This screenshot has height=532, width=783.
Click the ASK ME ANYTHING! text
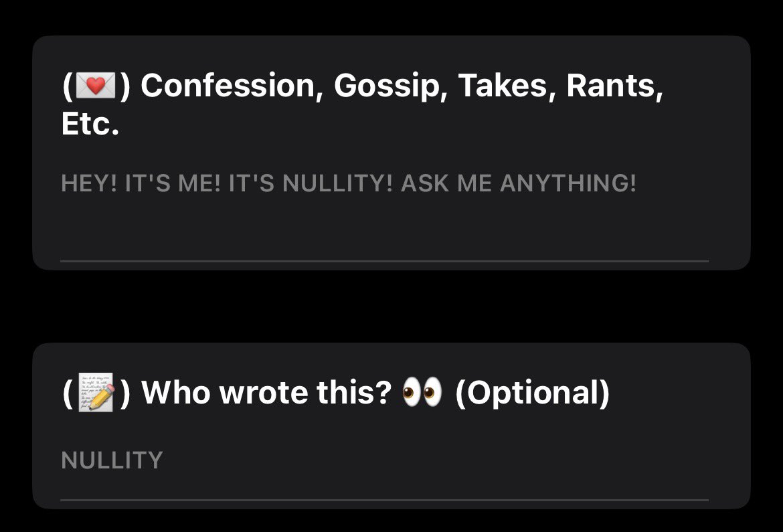[x=519, y=183]
